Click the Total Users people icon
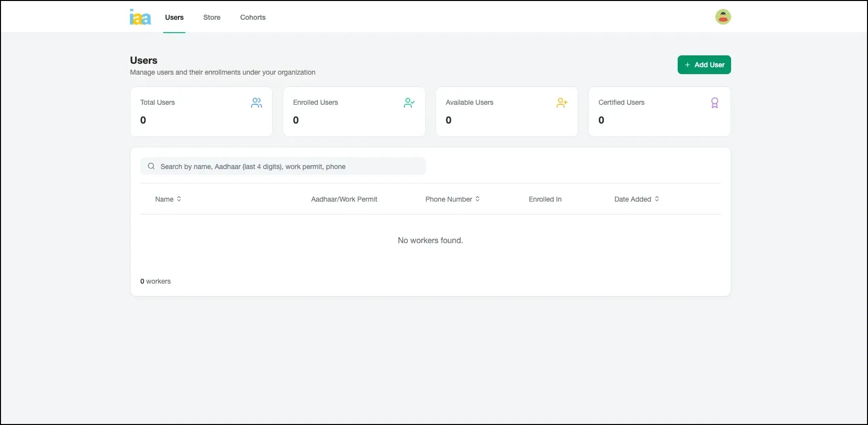Screen dimensions: 868x425 pyautogui.click(x=257, y=103)
